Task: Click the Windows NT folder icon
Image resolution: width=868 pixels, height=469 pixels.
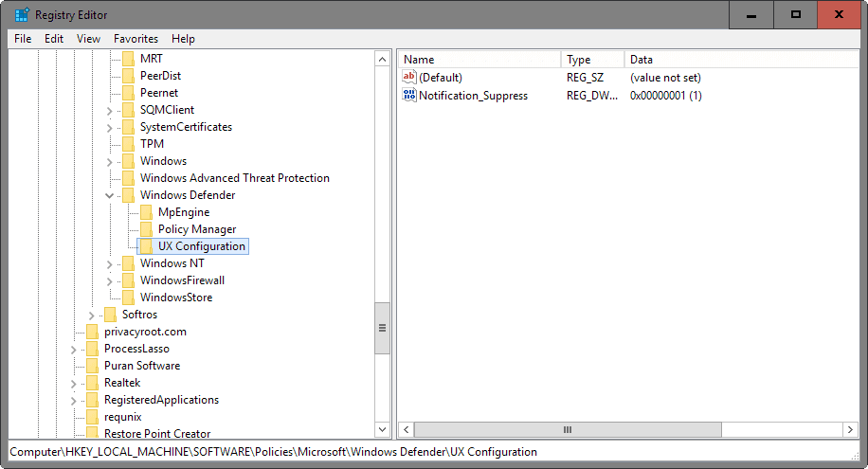Action: [x=128, y=263]
